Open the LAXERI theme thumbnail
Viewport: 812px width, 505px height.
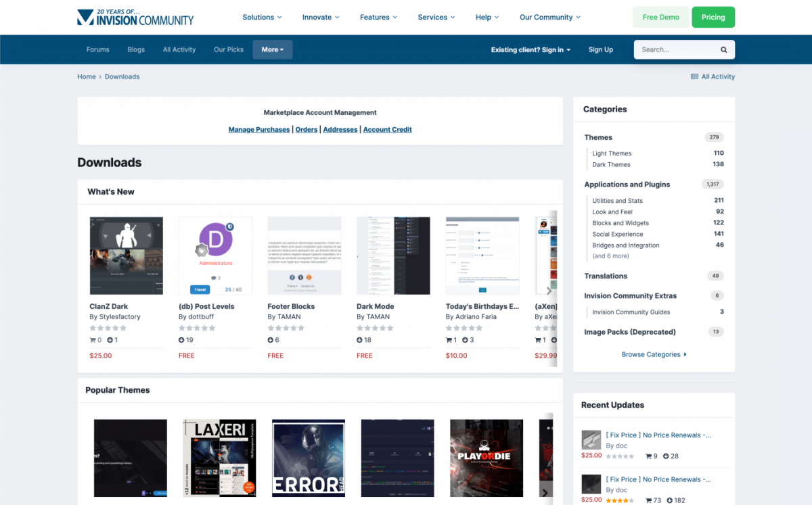click(219, 458)
